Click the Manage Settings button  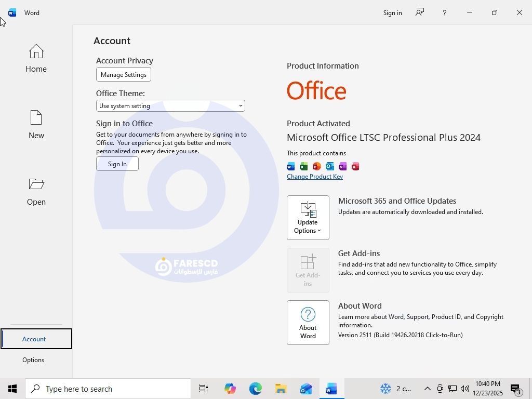[x=124, y=75]
